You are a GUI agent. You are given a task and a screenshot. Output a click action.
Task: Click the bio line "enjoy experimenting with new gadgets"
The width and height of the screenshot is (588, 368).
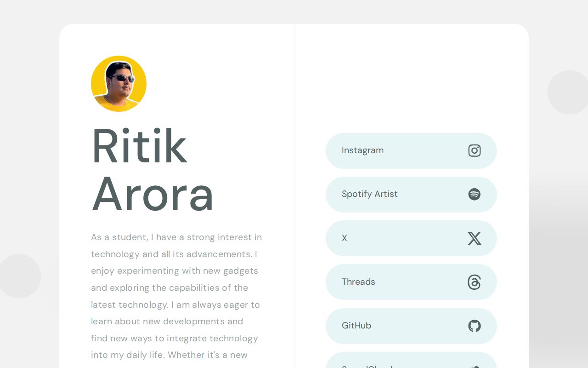pos(175,271)
